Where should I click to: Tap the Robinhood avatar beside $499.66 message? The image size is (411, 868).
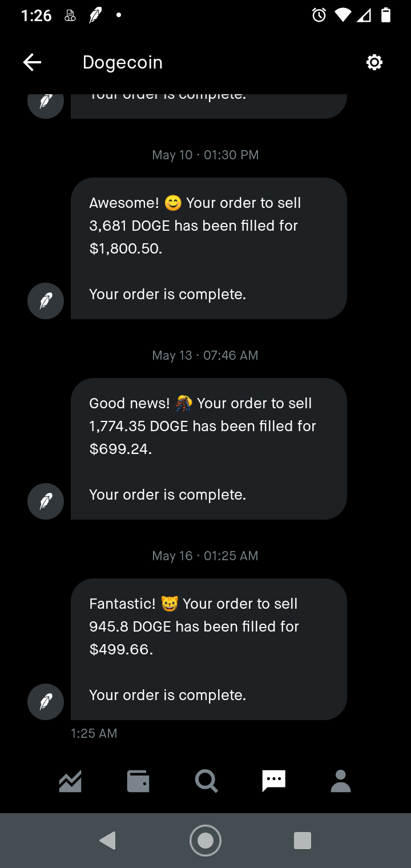click(46, 701)
